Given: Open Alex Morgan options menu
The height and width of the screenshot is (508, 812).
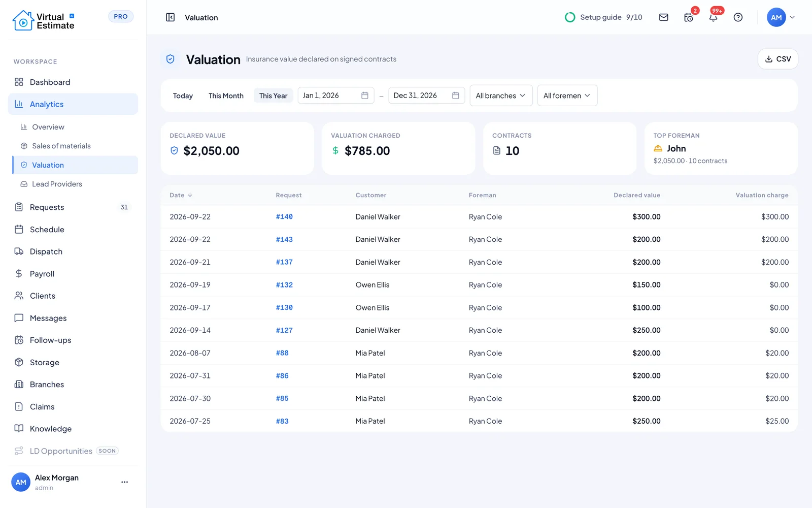Looking at the screenshot, I should point(124,482).
